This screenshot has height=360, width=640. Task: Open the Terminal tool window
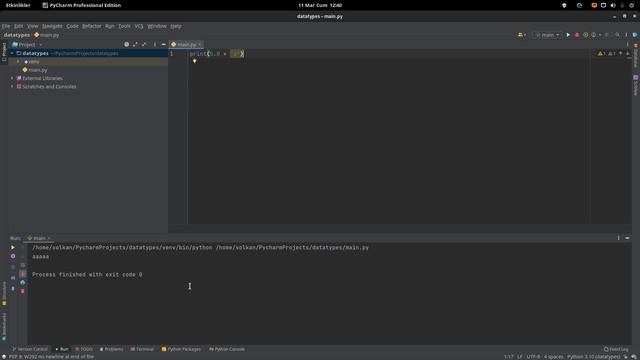142,349
